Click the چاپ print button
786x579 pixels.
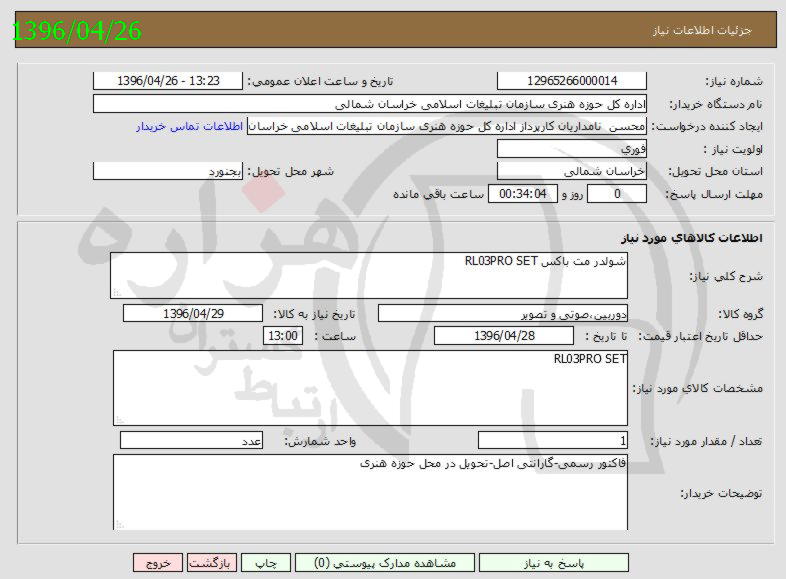[x=266, y=563]
